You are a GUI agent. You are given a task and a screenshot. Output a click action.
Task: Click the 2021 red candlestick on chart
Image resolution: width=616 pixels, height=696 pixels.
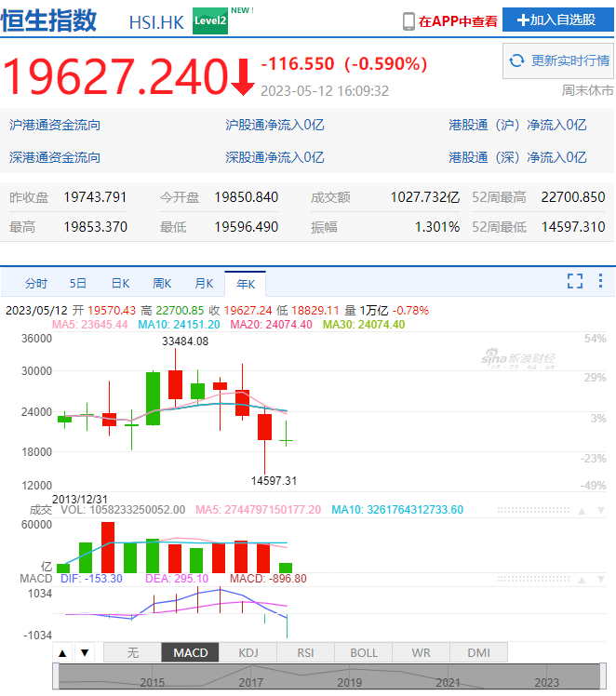(242, 402)
